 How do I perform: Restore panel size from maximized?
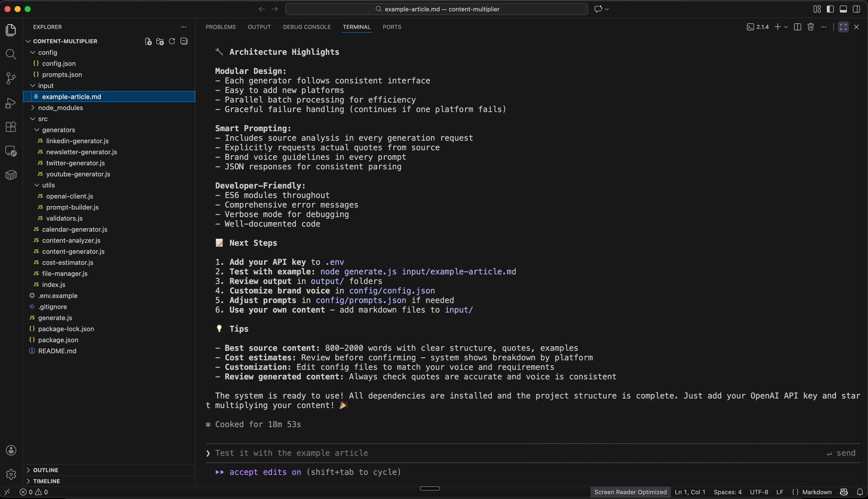pyautogui.click(x=843, y=27)
